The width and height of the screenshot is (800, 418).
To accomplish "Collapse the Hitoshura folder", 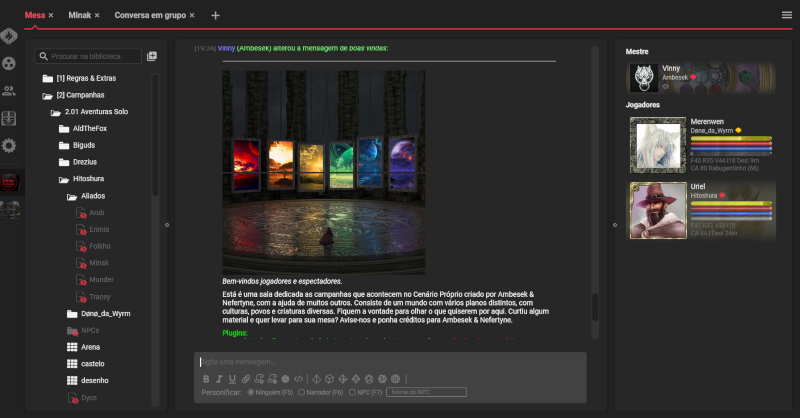I will (82, 179).
